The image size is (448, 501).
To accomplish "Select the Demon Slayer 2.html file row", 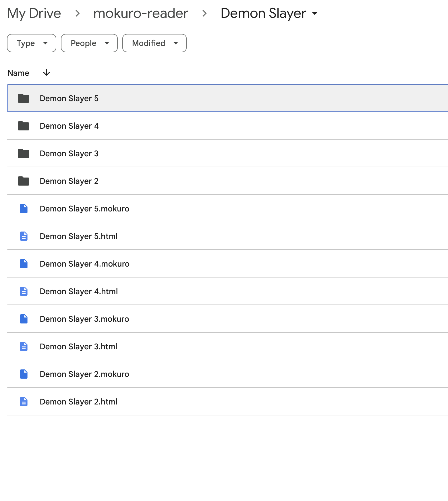I will click(227, 402).
